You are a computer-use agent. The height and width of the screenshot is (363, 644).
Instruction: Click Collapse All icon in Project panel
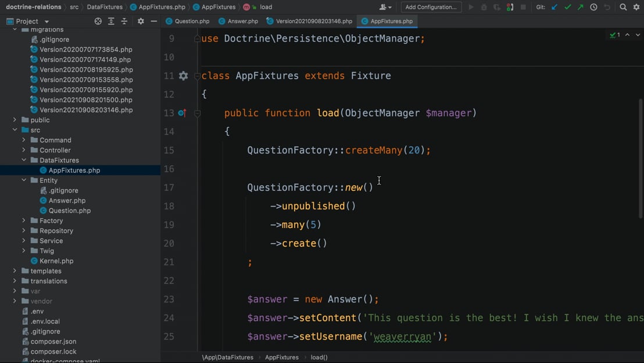click(124, 21)
